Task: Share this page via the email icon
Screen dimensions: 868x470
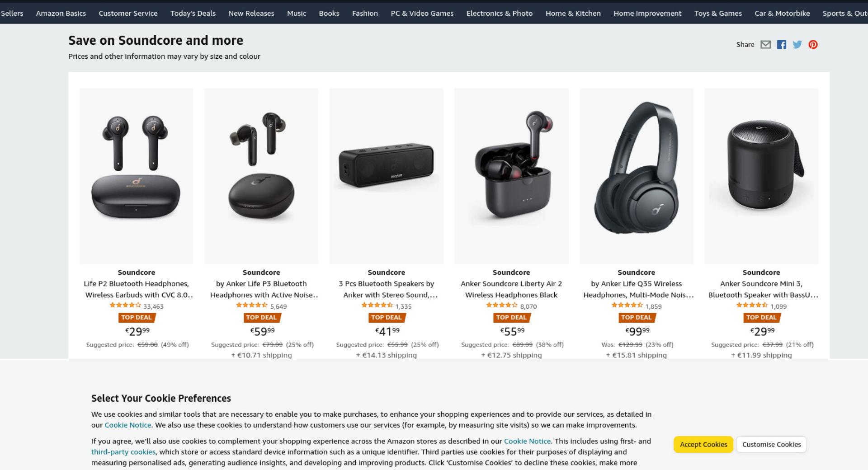Action: (765, 44)
